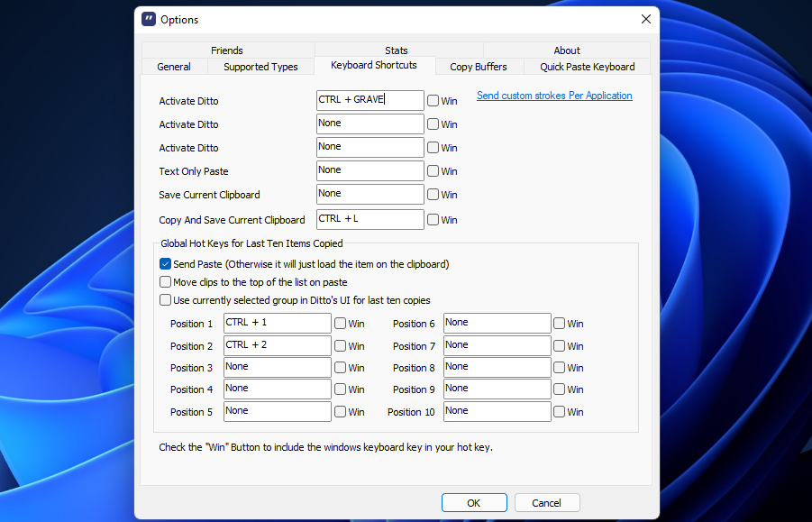Viewport: 812px width, 522px height.
Task: Click the Save Current Clipboard hotkey field
Action: click(370, 194)
